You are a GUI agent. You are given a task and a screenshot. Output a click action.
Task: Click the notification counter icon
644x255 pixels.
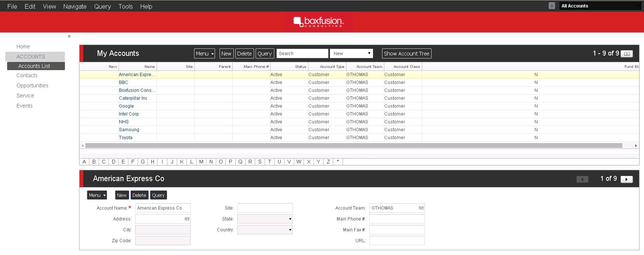pyautogui.click(x=552, y=6)
